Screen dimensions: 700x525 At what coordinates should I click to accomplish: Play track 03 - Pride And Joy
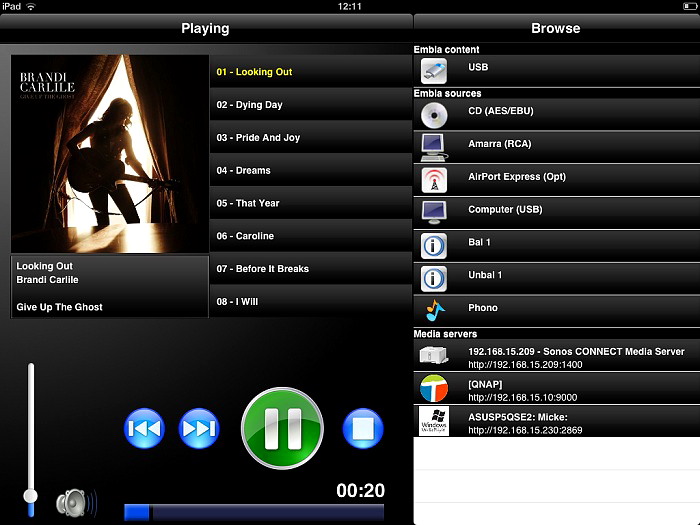click(311, 138)
